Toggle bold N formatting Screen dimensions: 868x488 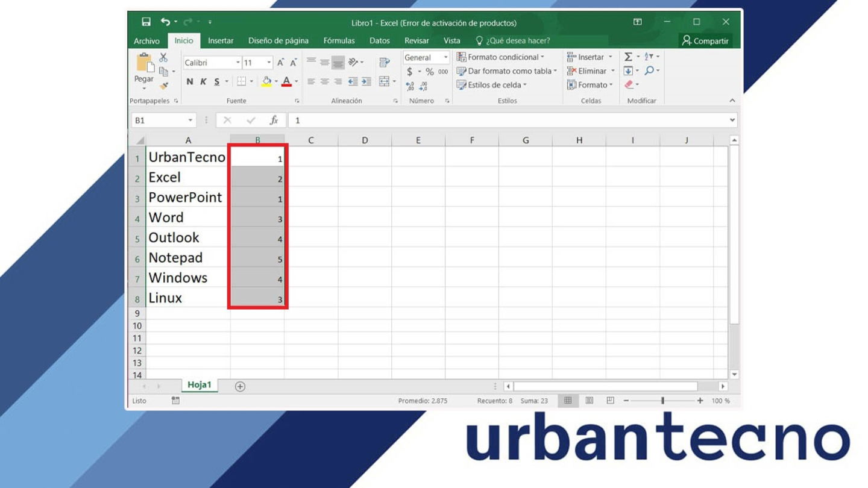(x=190, y=81)
